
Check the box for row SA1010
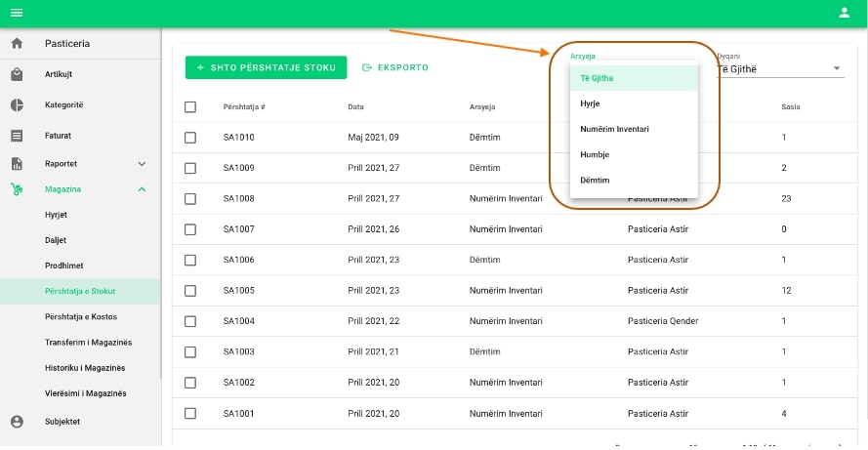click(x=190, y=138)
